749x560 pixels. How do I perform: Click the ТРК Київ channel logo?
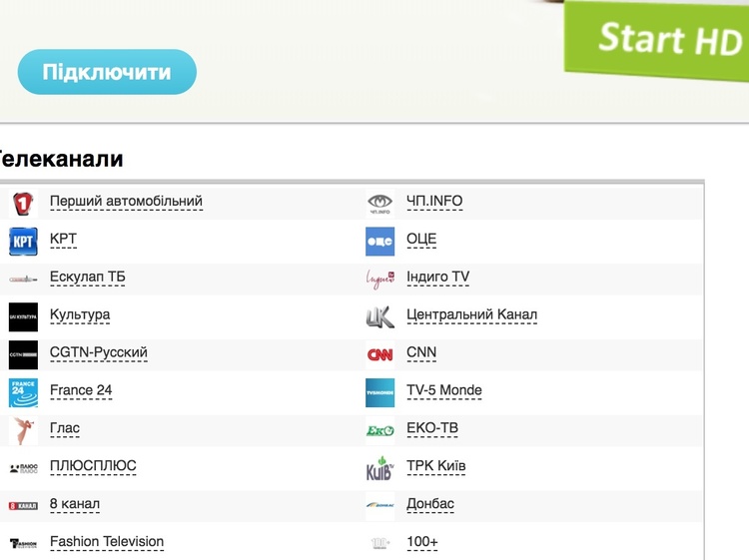(x=379, y=467)
